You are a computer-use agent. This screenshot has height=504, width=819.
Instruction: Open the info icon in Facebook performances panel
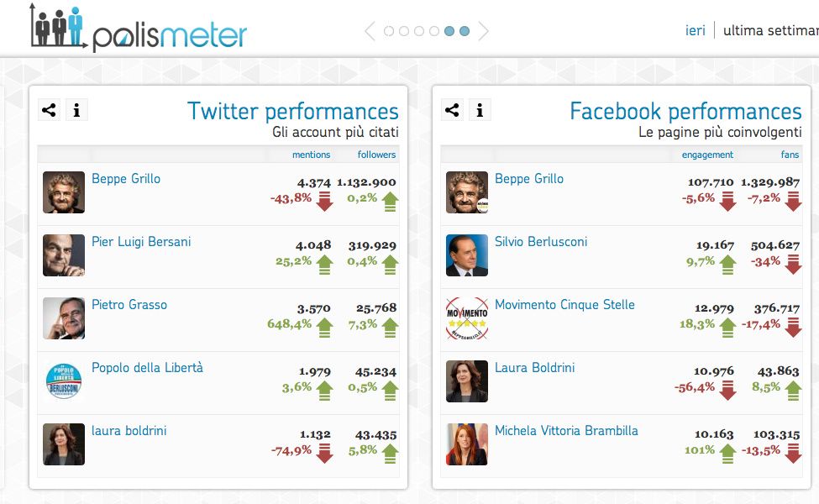[x=480, y=110]
